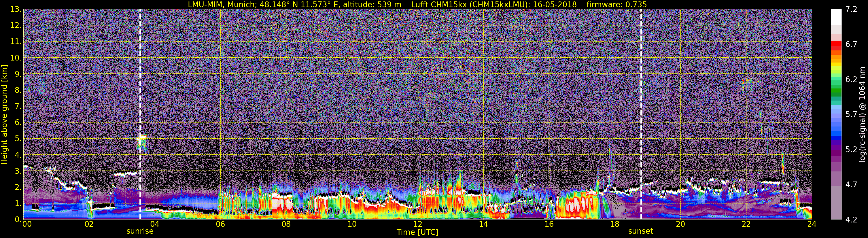Click the '00' time axis tick label
This screenshot has width=868, height=238.
coord(27,224)
